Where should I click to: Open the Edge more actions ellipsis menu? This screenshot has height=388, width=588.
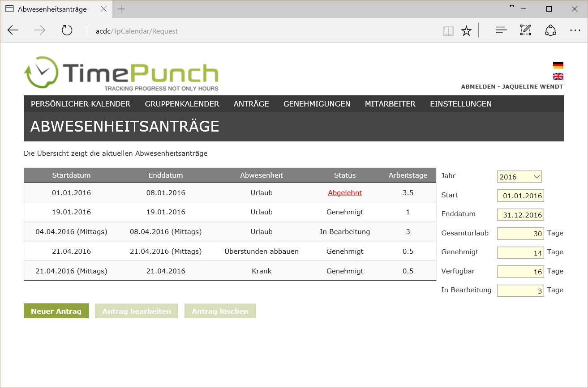click(575, 31)
